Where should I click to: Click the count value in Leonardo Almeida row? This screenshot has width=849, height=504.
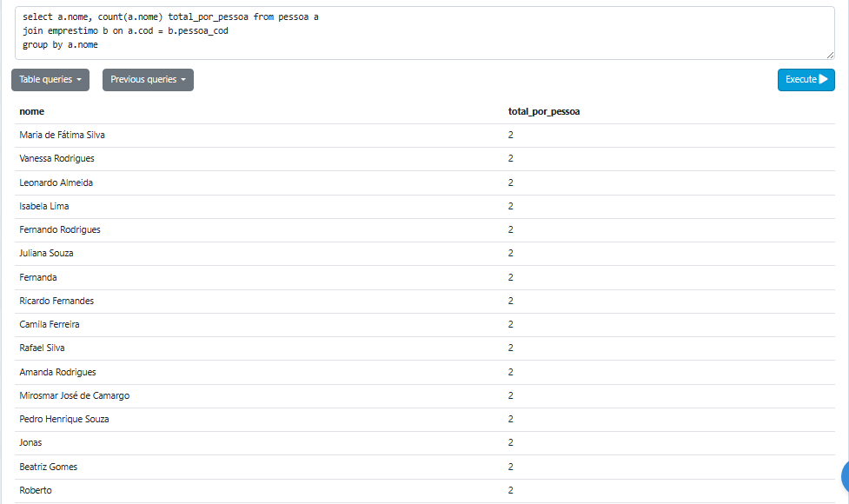pos(511,182)
